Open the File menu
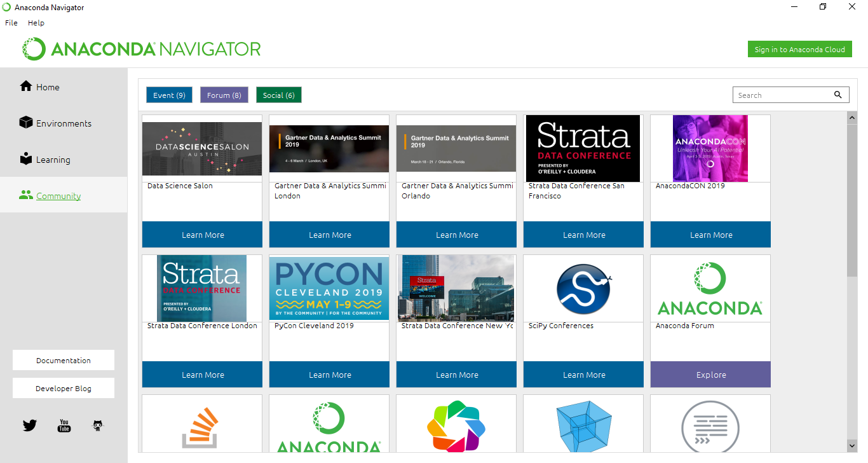This screenshot has width=868, height=463. tap(11, 22)
